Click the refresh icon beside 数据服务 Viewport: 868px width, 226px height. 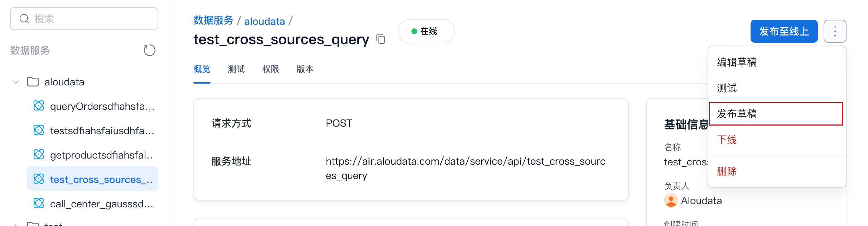149,50
